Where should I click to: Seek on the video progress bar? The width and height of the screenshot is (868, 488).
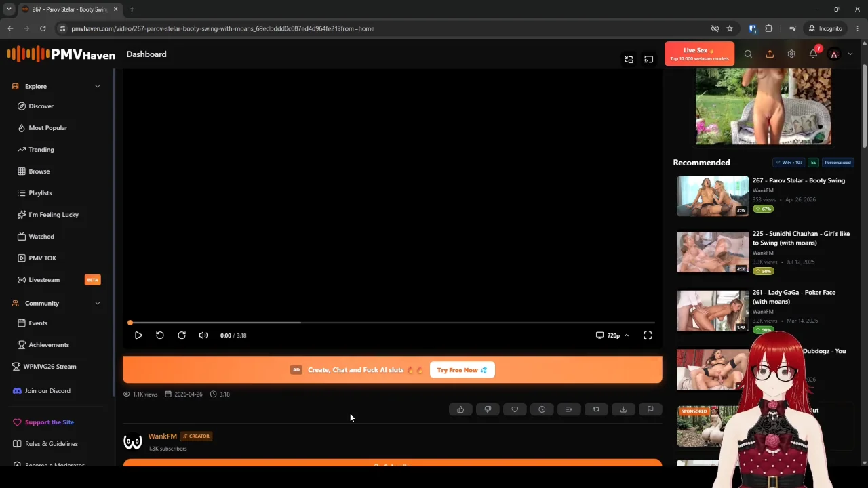(392, 323)
